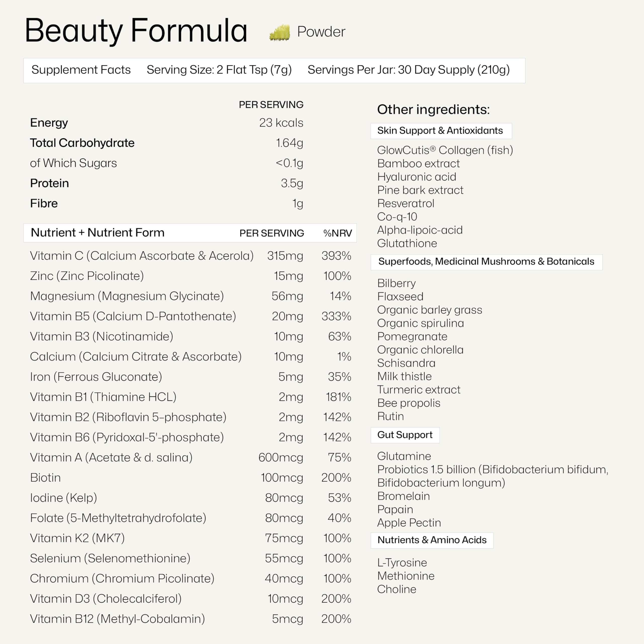Image resolution: width=644 pixels, height=644 pixels.
Task: Click the Servings Per Jar text
Action: [408, 70]
